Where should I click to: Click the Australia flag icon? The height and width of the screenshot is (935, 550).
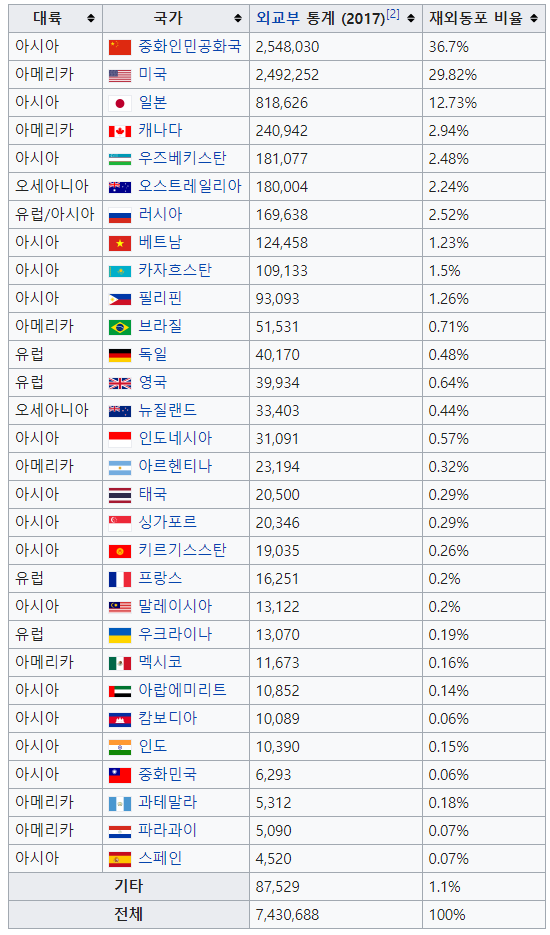point(120,187)
